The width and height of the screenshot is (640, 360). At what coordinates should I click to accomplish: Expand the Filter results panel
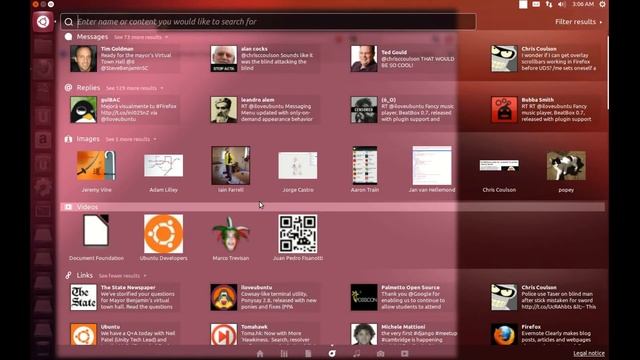pyautogui.click(x=578, y=22)
